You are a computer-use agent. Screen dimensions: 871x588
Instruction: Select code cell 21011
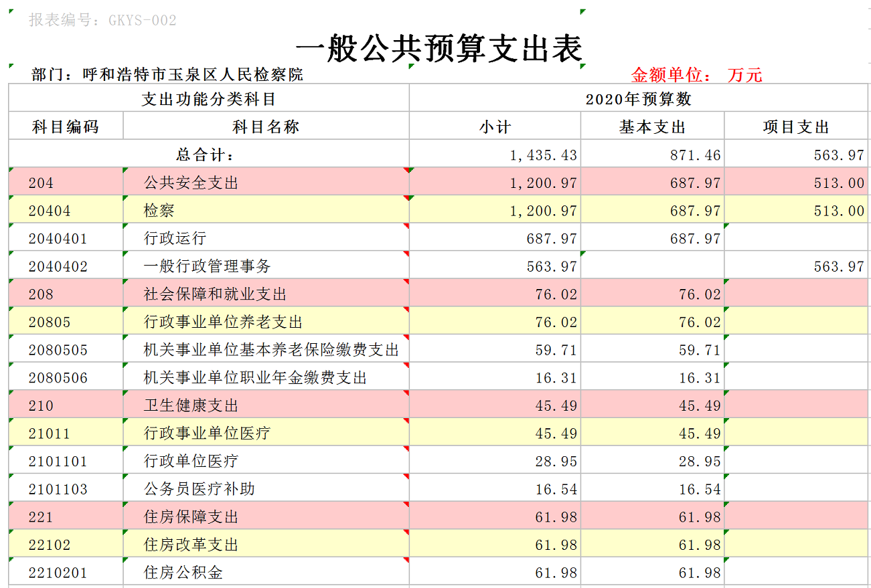[x=66, y=433]
